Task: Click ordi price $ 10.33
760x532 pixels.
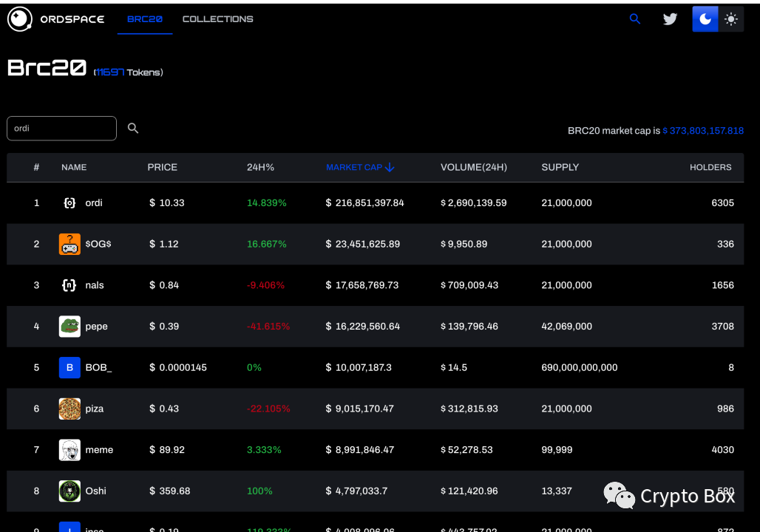Action: click(167, 203)
